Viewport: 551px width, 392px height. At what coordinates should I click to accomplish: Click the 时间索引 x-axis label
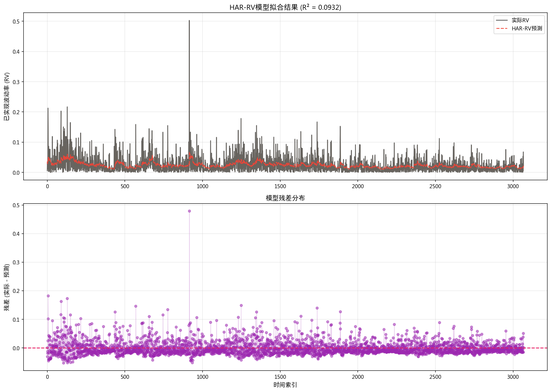(x=285, y=385)
